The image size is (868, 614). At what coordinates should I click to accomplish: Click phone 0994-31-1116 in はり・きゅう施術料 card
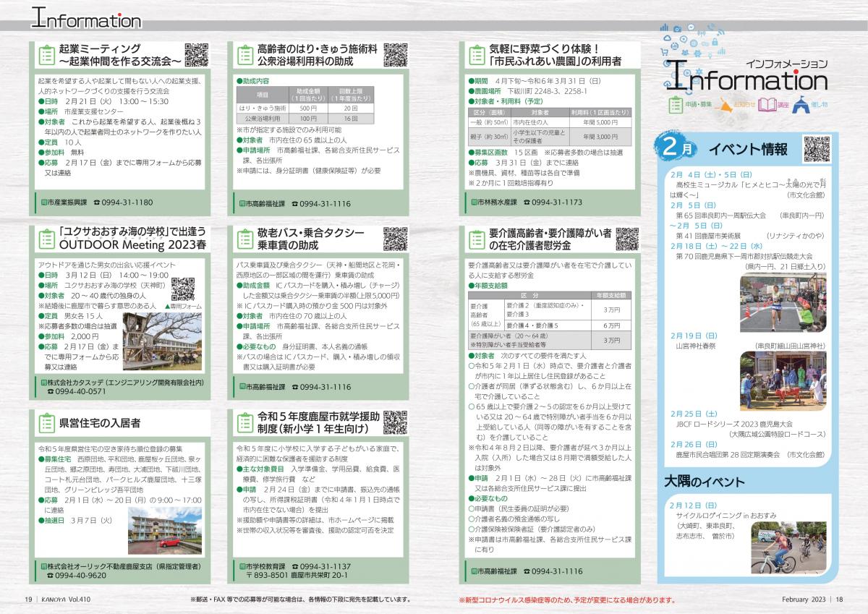pos(325,202)
